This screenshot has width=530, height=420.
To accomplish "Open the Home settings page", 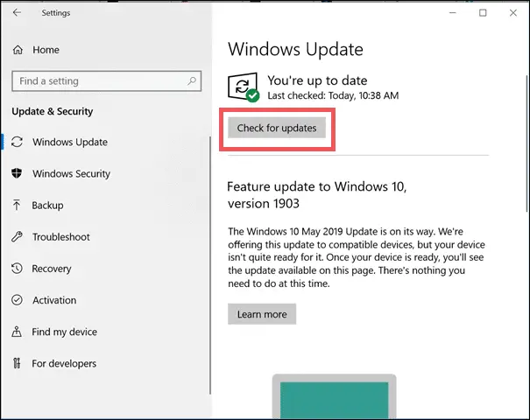I will (x=46, y=50).
